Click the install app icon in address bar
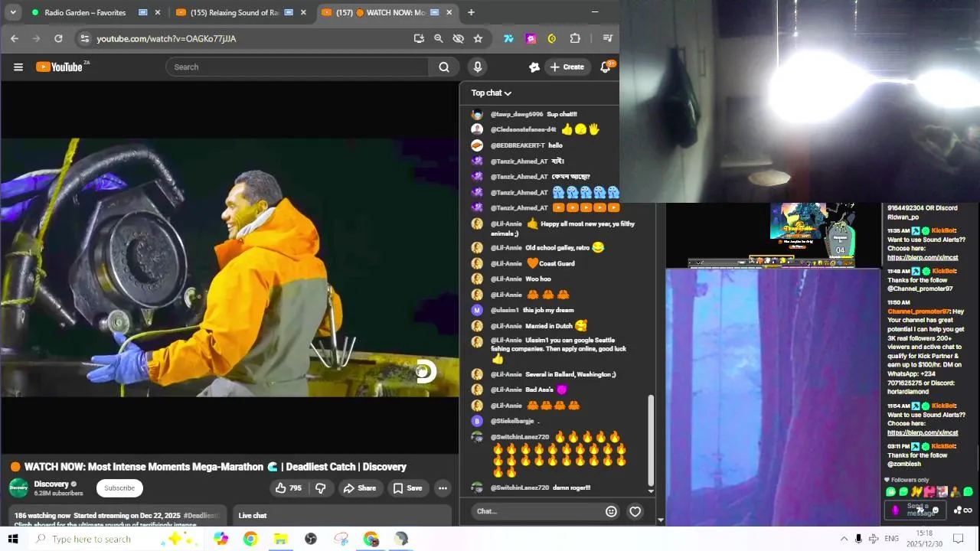The image size is (980, 551). click(x=419, y=38)
